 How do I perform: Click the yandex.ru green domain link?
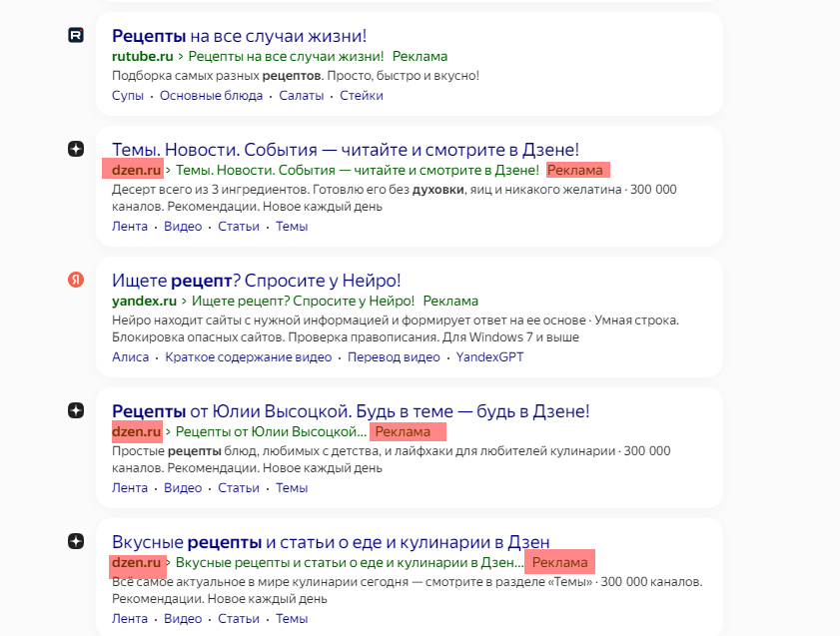pyautogui.click(x=144, y=301)
